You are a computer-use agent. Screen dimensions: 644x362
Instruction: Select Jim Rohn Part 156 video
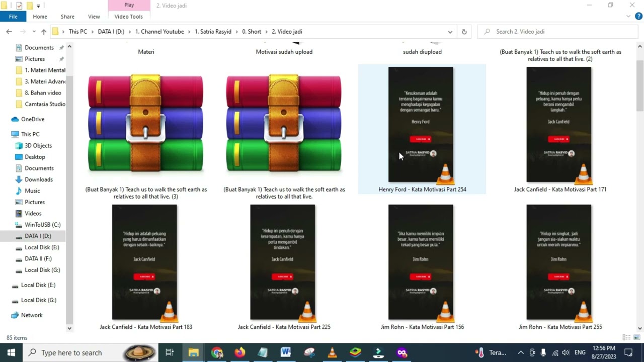422,266
